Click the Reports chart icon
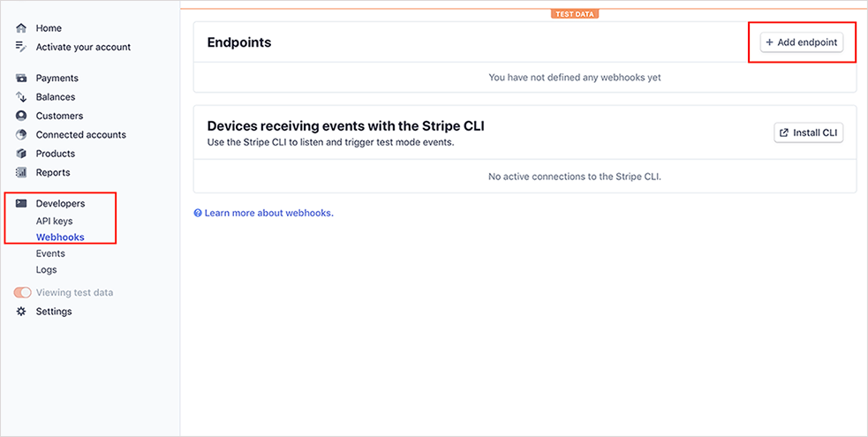Screen dimensions: 868x437 [x=21, y=172]
